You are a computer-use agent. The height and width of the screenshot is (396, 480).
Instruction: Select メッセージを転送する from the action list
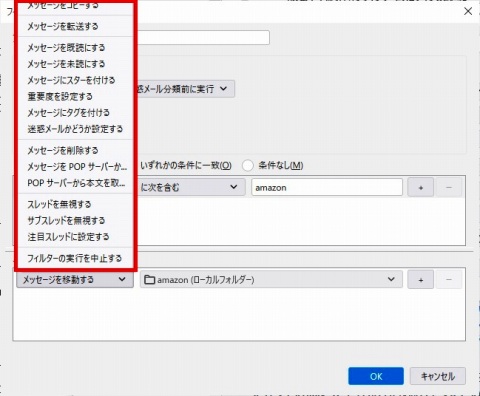[75, 26]
